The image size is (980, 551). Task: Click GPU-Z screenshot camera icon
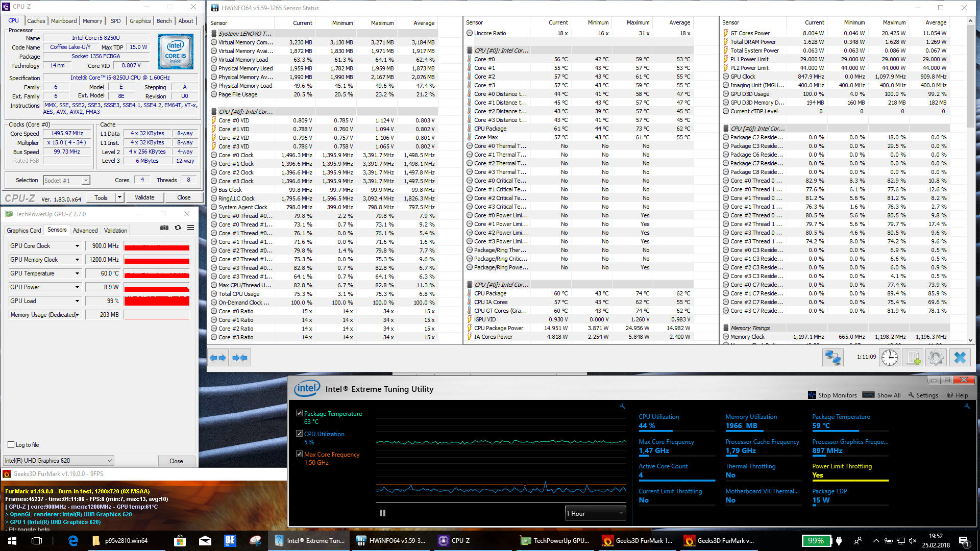[164, 228]
